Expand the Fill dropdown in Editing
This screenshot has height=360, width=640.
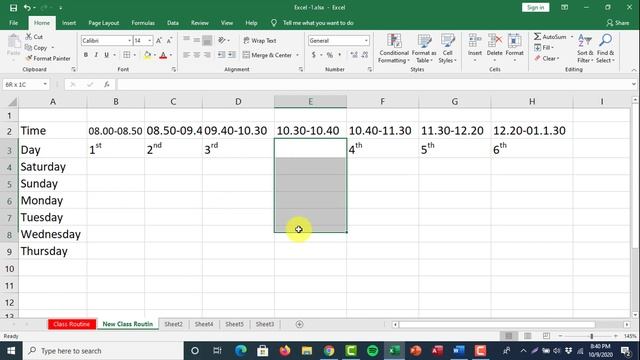click(x=552, y=47)
